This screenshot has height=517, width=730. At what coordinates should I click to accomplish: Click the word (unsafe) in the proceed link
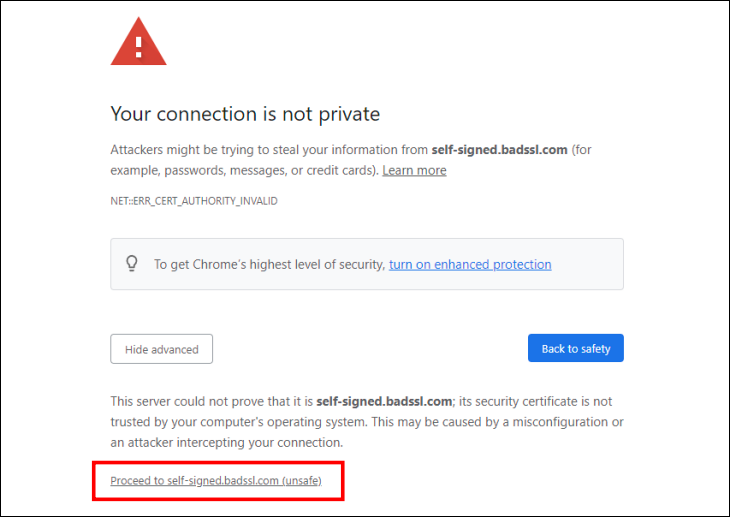tap(302, 480)
